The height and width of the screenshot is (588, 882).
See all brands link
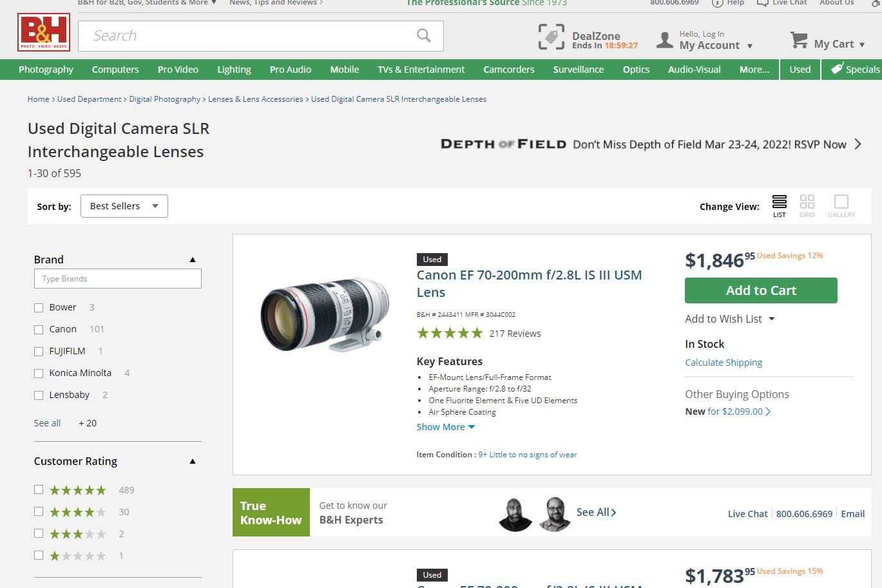click(47, 423)
